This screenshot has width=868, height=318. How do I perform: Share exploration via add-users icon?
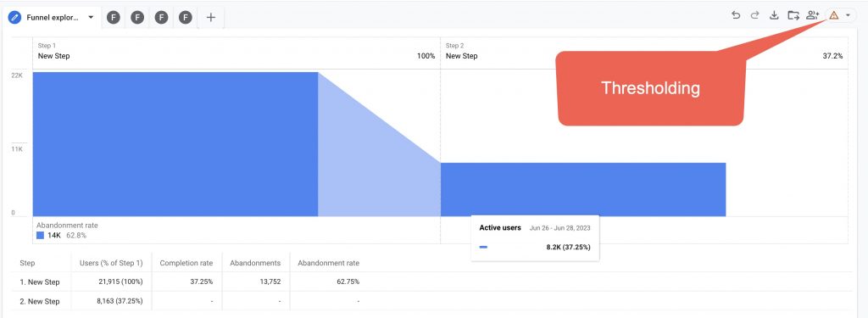pos(813,15)
